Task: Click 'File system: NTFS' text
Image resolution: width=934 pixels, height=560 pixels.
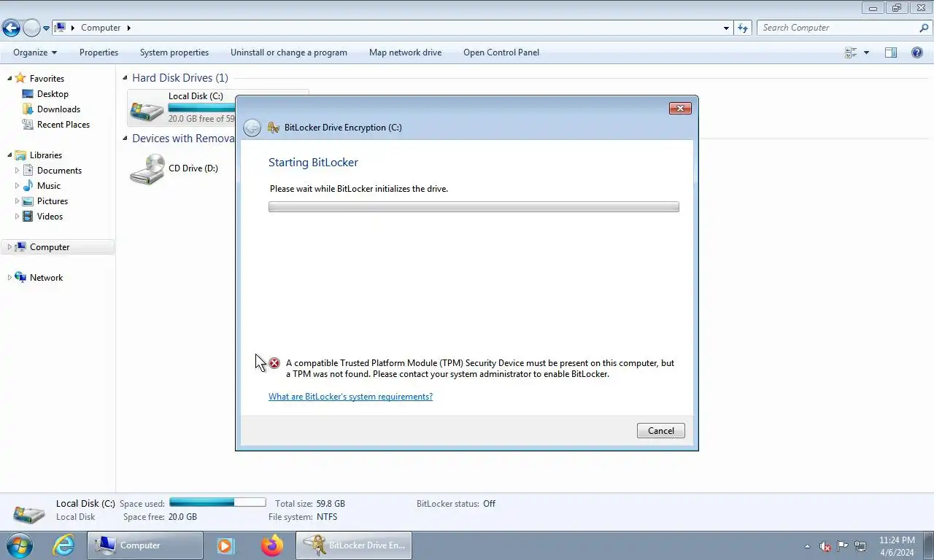Action: (303, 517)
